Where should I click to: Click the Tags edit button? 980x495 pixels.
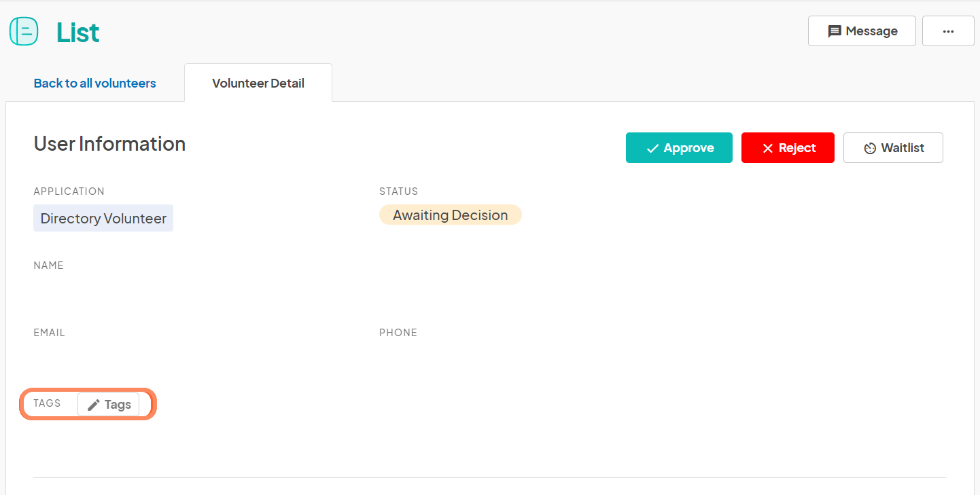tap(109, 405)
